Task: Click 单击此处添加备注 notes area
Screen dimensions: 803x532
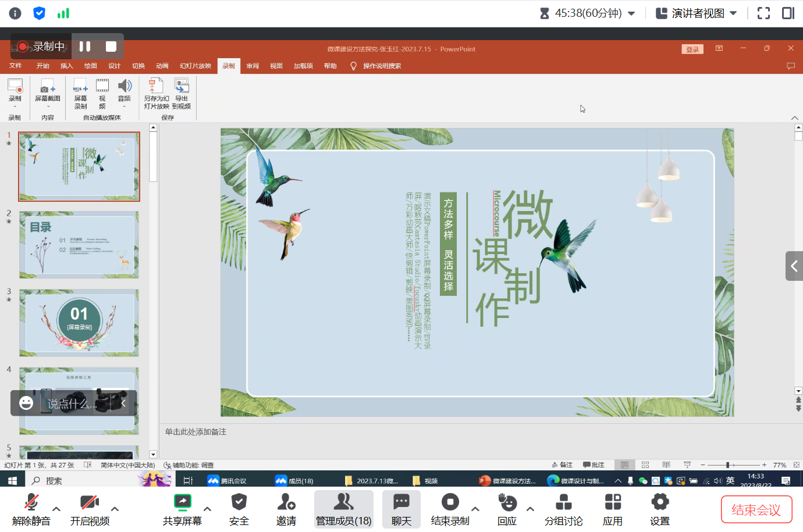Action: (196, 432)
